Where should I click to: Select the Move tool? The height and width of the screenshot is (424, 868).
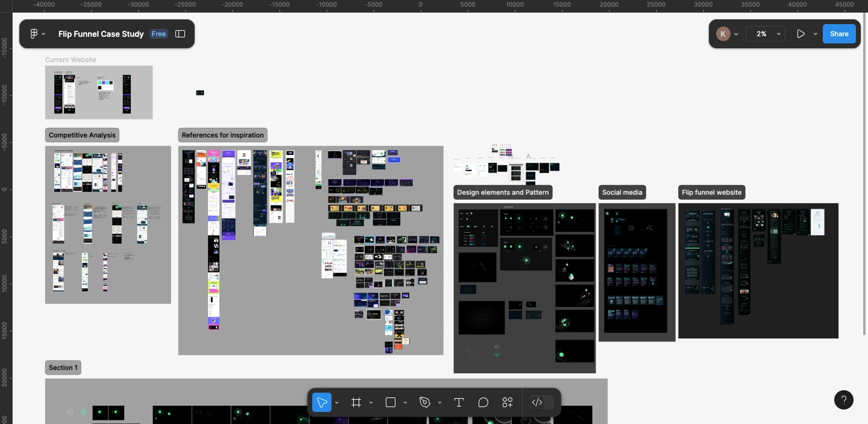[322, 402]
